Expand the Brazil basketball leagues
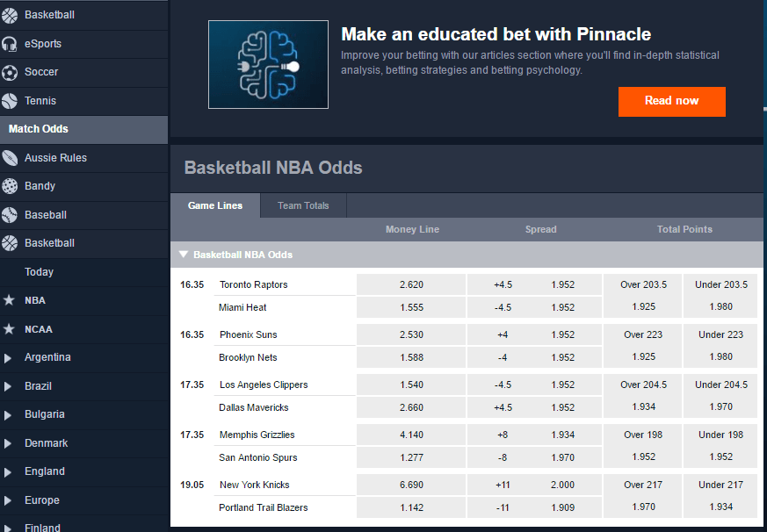This screenshot has height=532, width=767. pyautogui.click(x=7, y=386)
